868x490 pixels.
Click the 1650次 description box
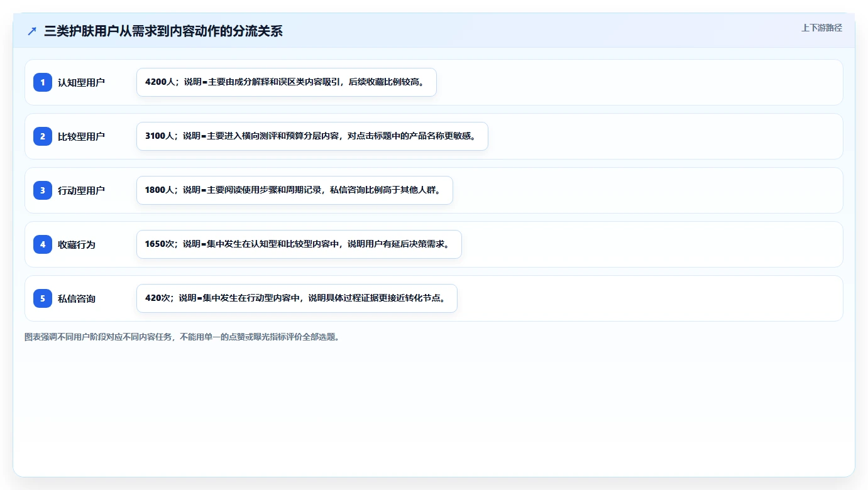299,244
